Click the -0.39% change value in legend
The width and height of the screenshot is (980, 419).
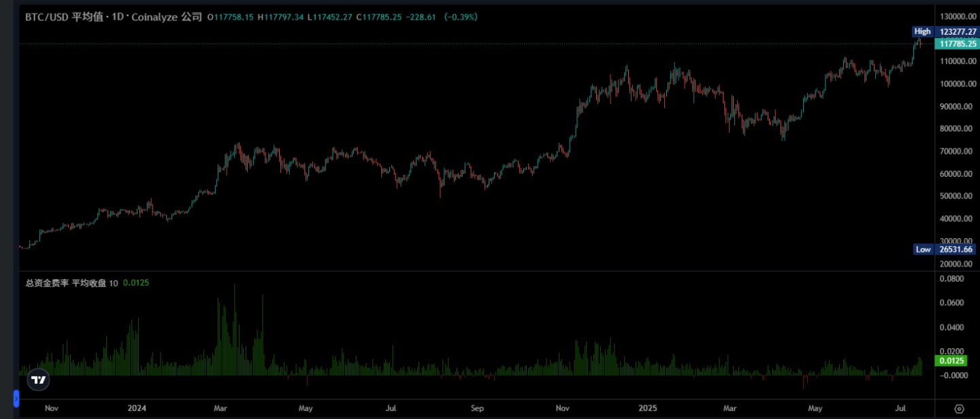click(x=461, y=17)
